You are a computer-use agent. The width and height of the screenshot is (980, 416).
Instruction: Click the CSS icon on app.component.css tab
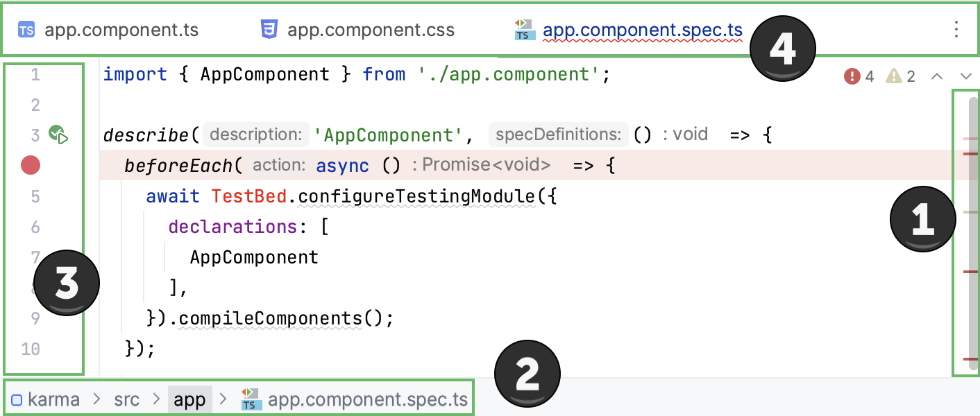pos(269,29)
